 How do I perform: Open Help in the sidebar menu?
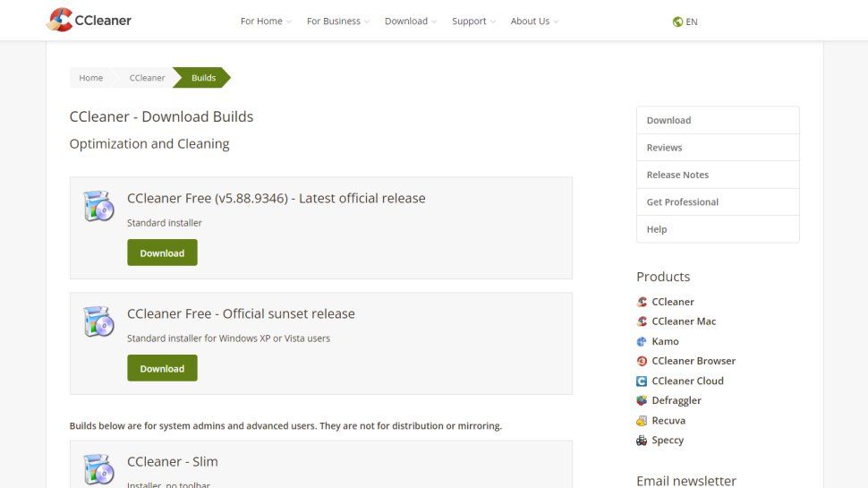[x=718, y=228]
